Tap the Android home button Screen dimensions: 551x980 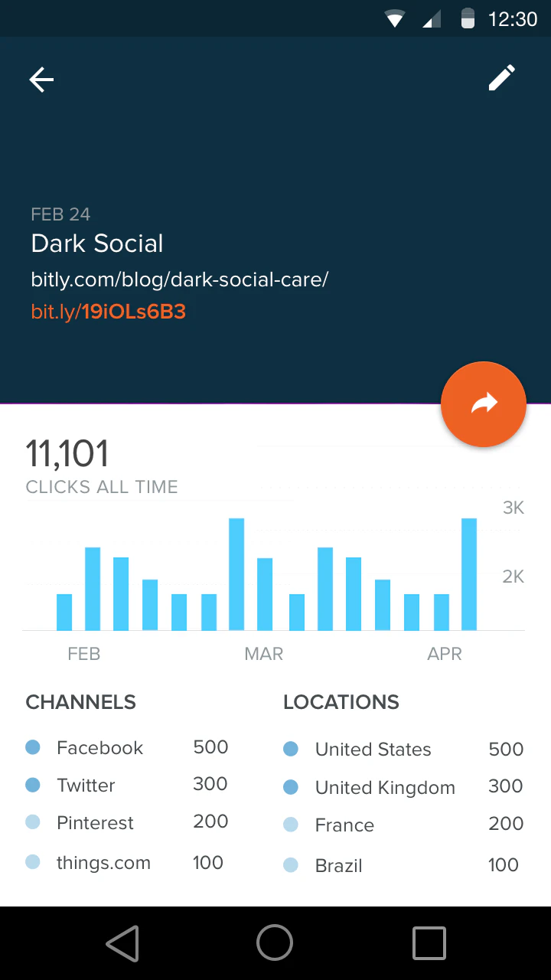[x=275, y=943]
